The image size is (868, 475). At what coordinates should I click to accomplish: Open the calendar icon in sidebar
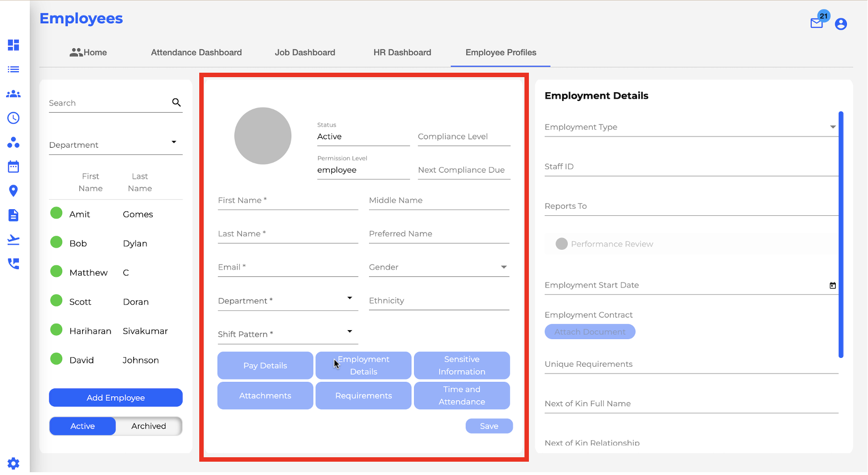13,166
